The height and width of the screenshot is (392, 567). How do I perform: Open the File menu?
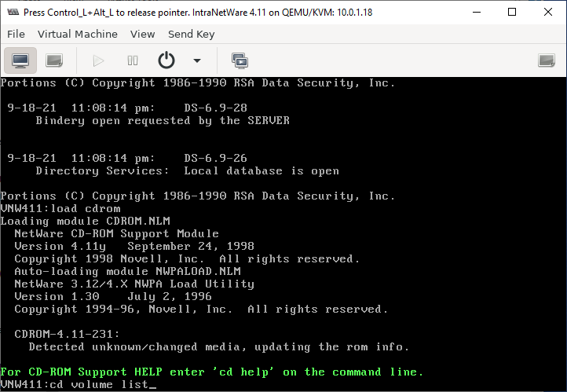(x=16, y=34)
